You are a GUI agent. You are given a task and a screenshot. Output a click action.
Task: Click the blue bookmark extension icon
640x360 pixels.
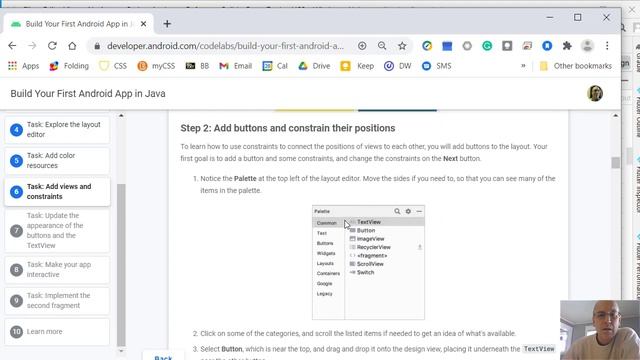[x=547, y=46]
